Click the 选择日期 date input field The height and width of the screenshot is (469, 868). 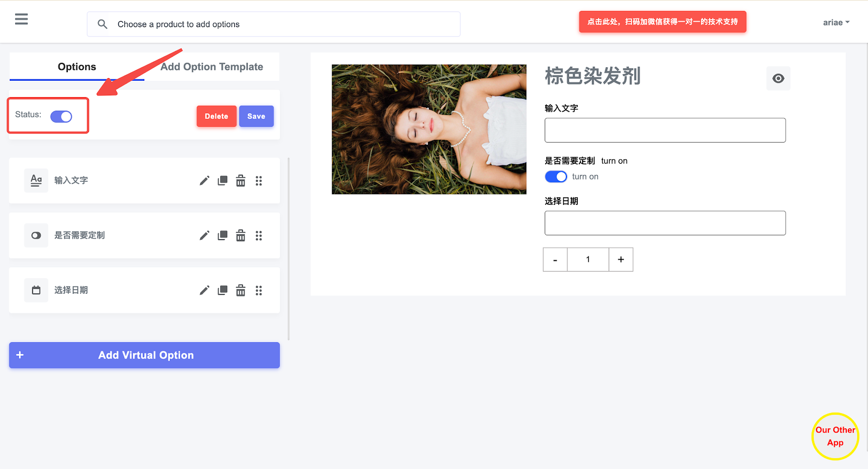665,223
